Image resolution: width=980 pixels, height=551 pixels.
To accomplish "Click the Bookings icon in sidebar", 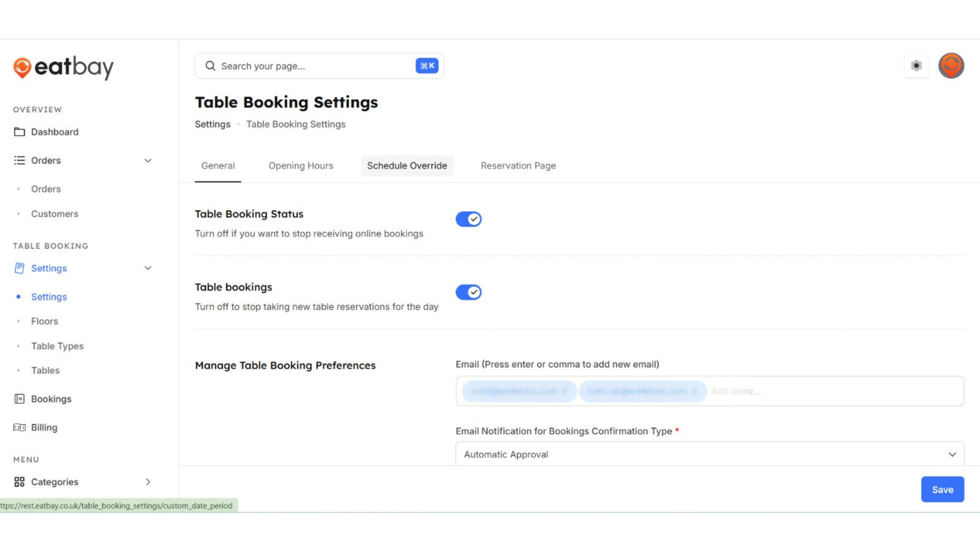I will click(19, 399).
